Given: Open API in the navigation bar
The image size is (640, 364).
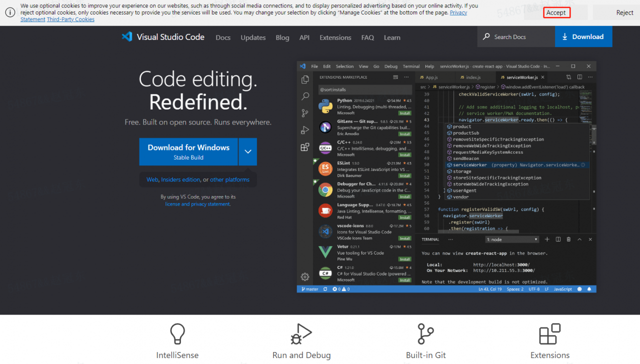Looking at the screenshot, I should point(304,37).
